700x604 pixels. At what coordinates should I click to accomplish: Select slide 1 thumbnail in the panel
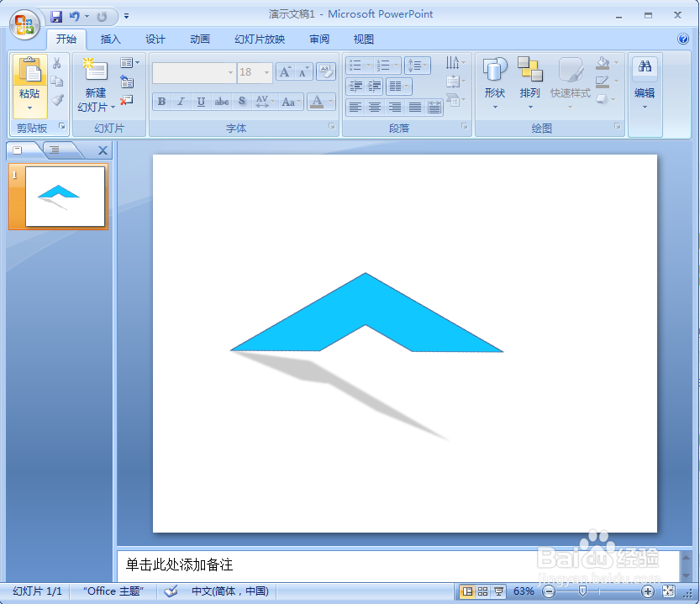point(65,197)
